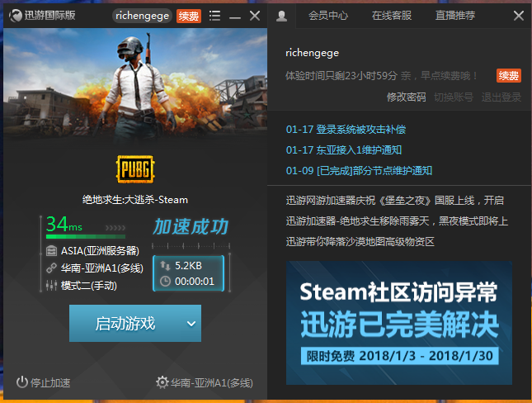The image size is (532, 403).
Task: Click the 修改密码 link
Action: coord(406,97)
